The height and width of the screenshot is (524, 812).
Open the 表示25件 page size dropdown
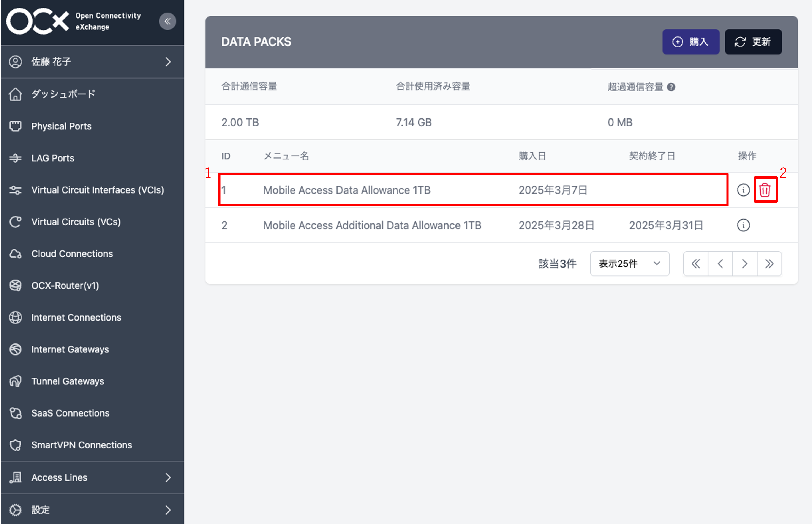630,263
